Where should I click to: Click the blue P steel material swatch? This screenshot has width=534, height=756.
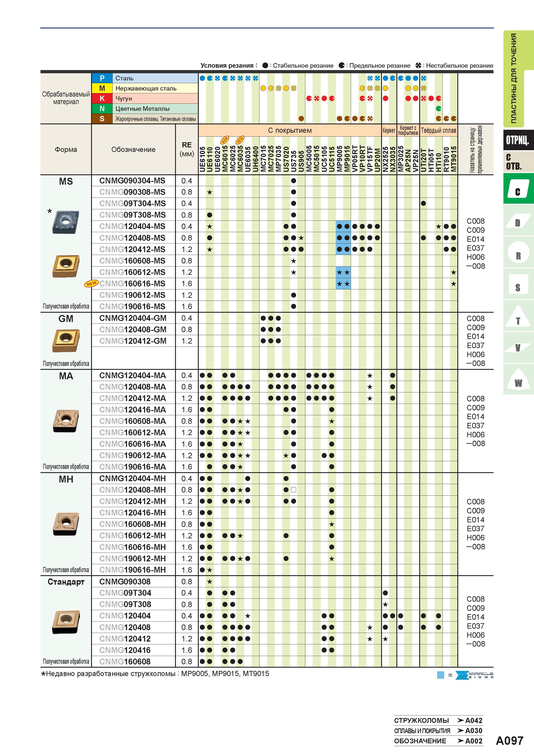pos(102,78)
